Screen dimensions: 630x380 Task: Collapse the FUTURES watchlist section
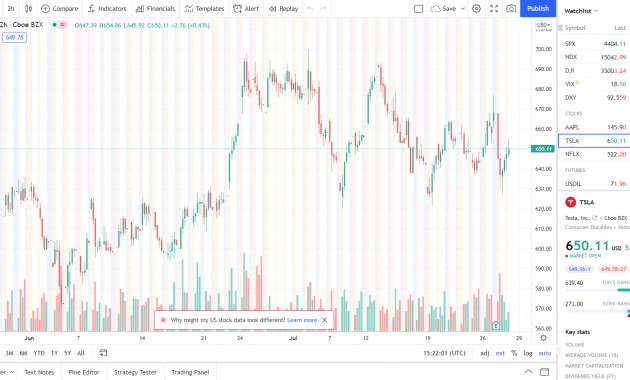pyautogui.click(x=575, y=170)
